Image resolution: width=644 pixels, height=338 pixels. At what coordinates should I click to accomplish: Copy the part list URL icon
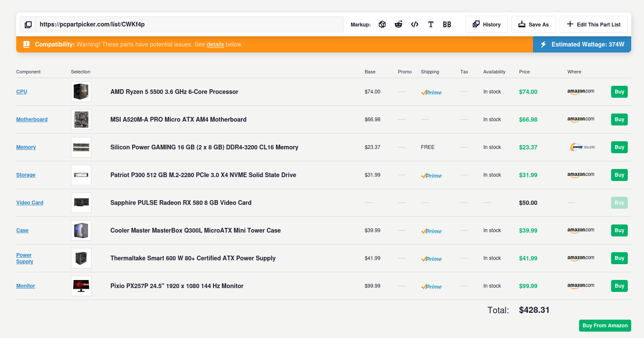28,25
